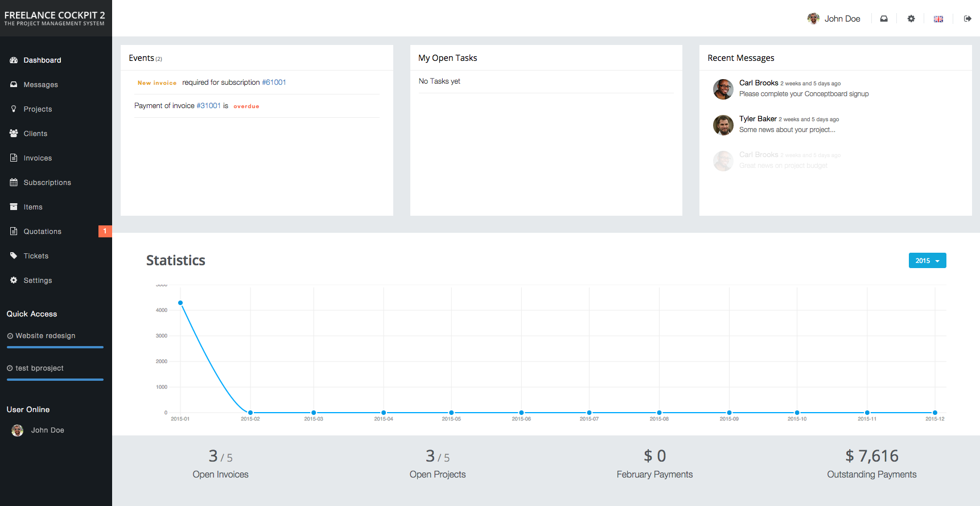Click the Invoices document icon in sidebar
Image resolution: width=980 pixels, height=506 pixels.
(x=14, y=158)
